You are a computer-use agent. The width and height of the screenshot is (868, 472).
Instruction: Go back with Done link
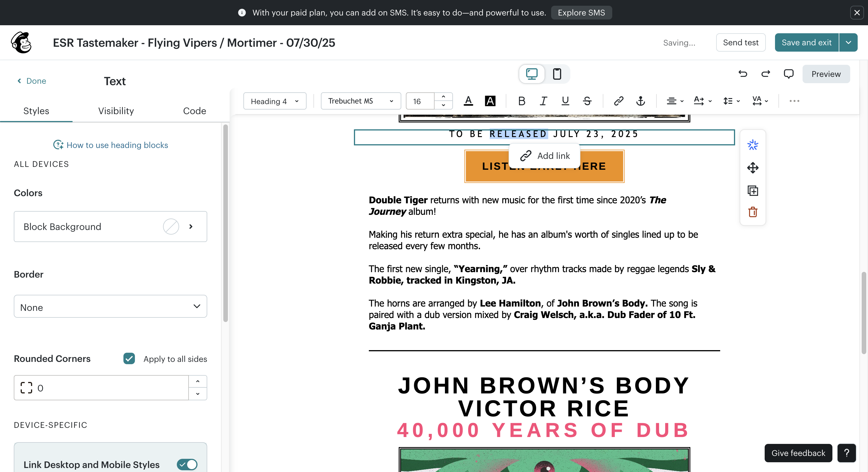pos(32,81)
